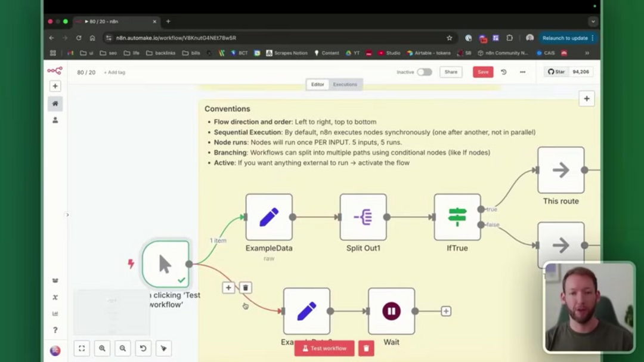Click the IfTrue branching node
The height and width of the screenshot is (362, 644).
tap(457, 217)
